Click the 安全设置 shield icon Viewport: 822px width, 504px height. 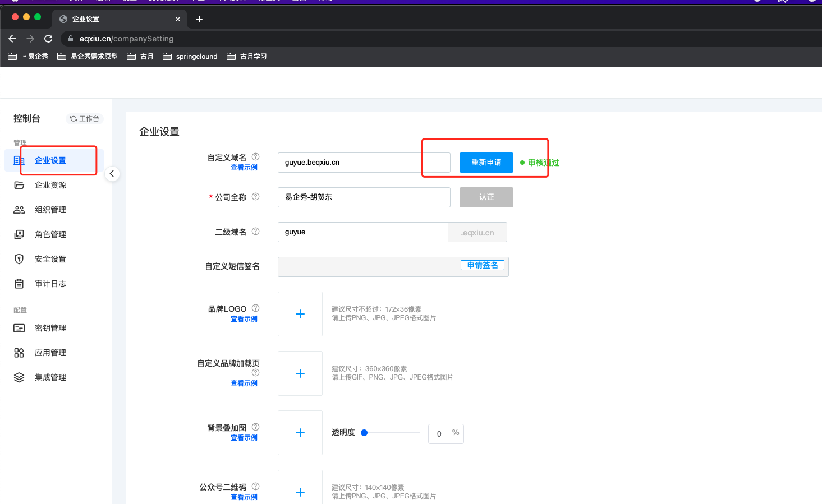pos(19,259)
